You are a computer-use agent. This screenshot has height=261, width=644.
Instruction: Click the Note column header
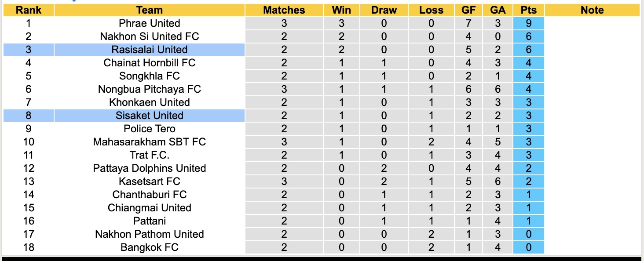click(592, 10)
